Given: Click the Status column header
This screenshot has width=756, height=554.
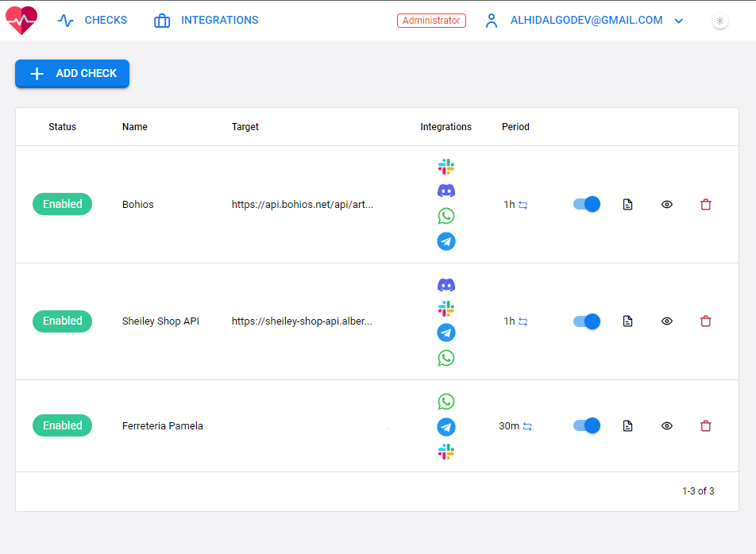Looking at the screenshot, I should tap(62, 127).
